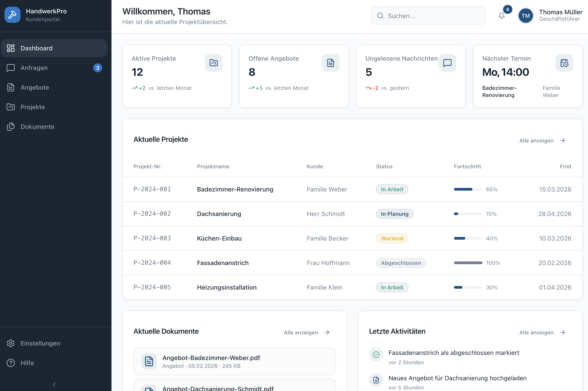Click the Nächster Termin calendar icon
This screenshot has width=588, height=391.
tap(564, 63)
